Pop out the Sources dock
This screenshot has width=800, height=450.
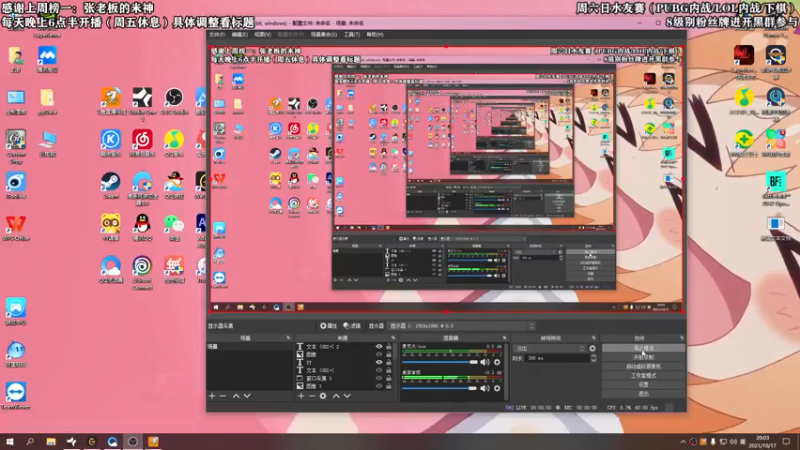393,338
